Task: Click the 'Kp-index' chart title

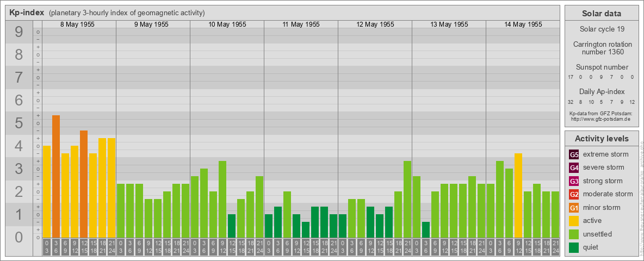Action: (27, 13)
